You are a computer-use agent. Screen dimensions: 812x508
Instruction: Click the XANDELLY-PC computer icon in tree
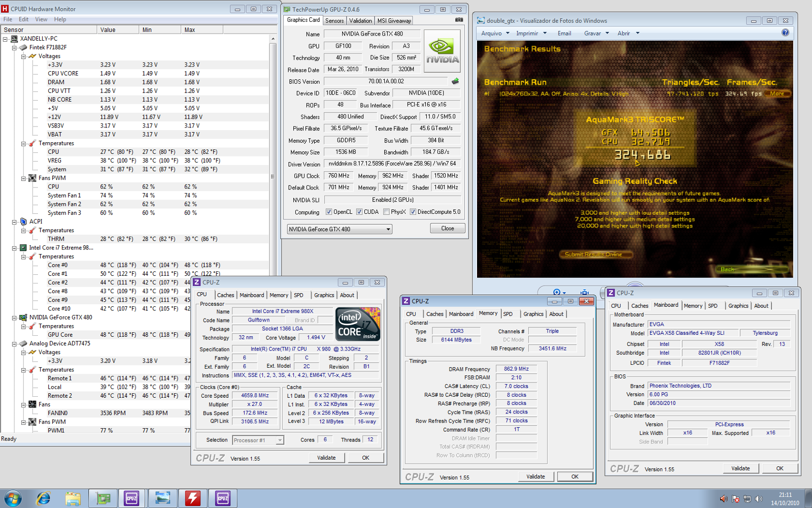[14, 38]
